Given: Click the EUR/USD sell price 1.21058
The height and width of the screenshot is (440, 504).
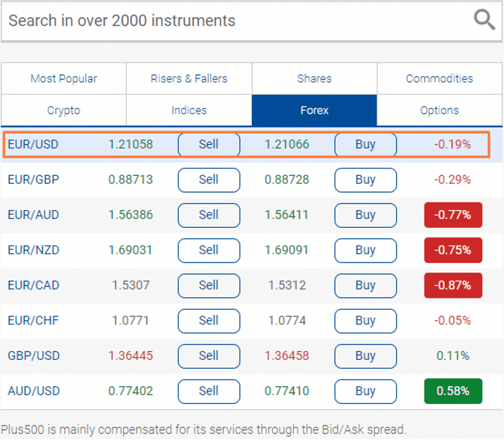Looking at the screenshot, I should coord(130,144).
